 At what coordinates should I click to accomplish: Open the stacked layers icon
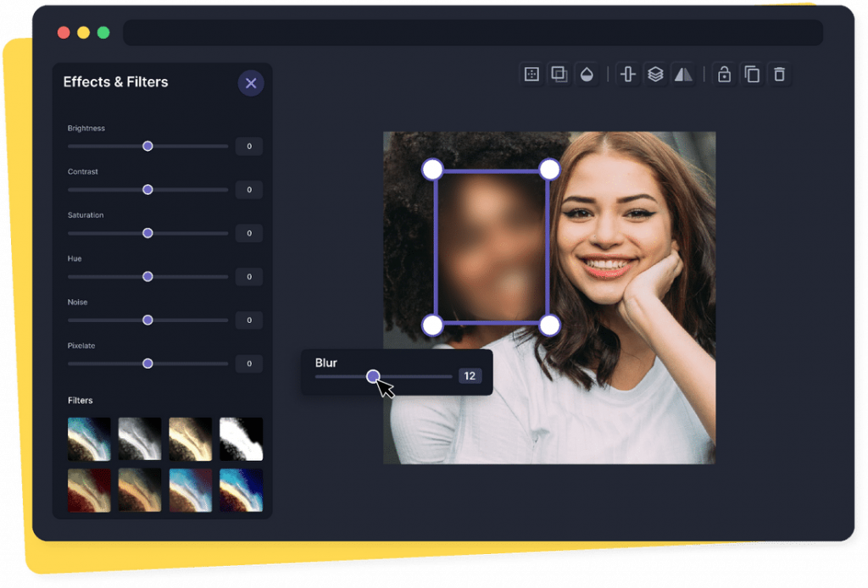(655, 74)
